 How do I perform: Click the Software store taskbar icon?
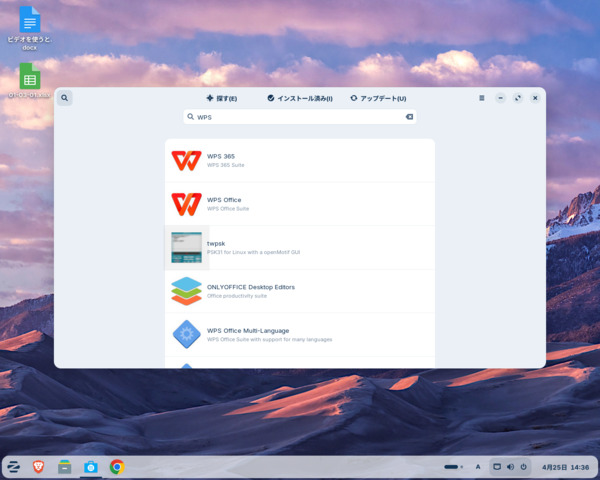[x=91, y=467]
